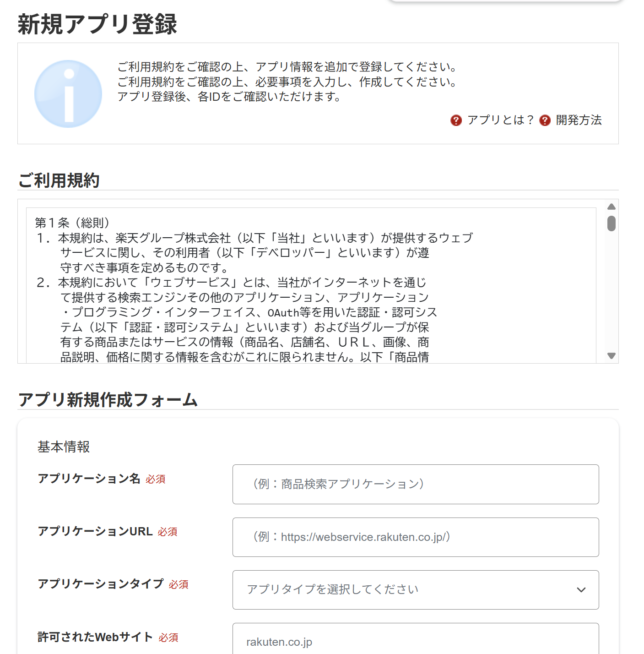Click the 許可されたWebサイト field with rakuten.co.jp
The width and height of the screenshot is (644, 654).
[x=416, y=639]
